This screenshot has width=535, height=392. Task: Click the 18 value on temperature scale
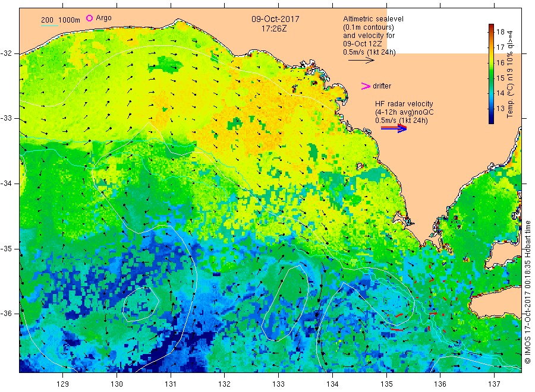[x=500, y=32]
